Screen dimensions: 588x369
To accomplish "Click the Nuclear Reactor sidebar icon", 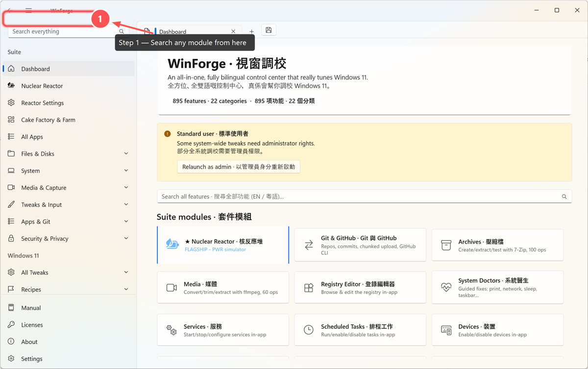I will pyautogui.click(x=11, y=85).
